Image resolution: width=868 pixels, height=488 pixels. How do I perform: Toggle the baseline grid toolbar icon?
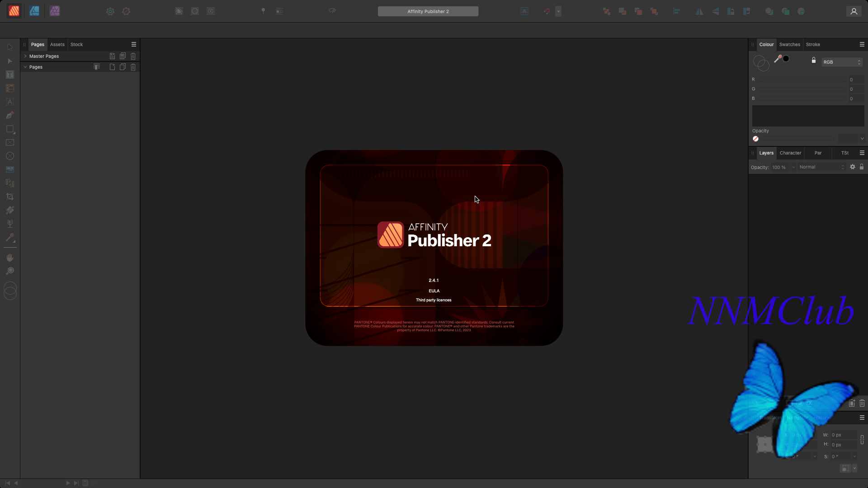point(524,11)
